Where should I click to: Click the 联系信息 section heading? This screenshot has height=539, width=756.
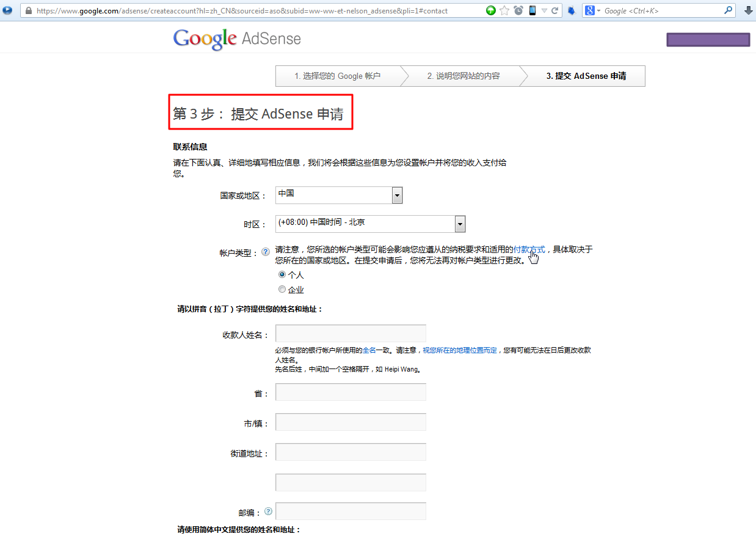tap(190, 147)
